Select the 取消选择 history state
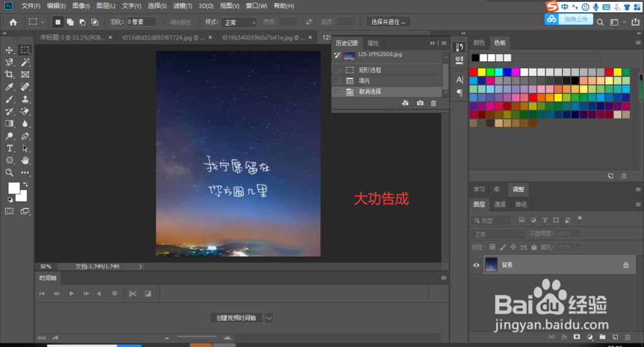This screenshot has width=644, height=347. (387, 92)
